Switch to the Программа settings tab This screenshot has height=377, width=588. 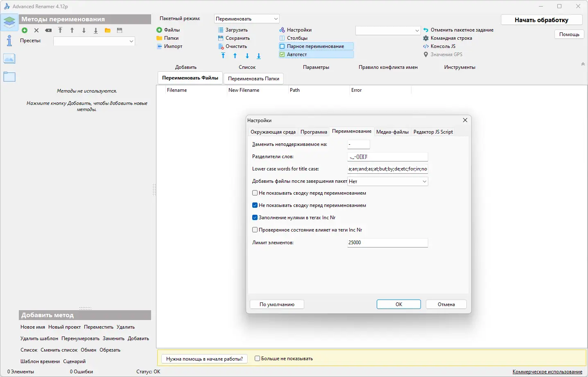point(314,132)
